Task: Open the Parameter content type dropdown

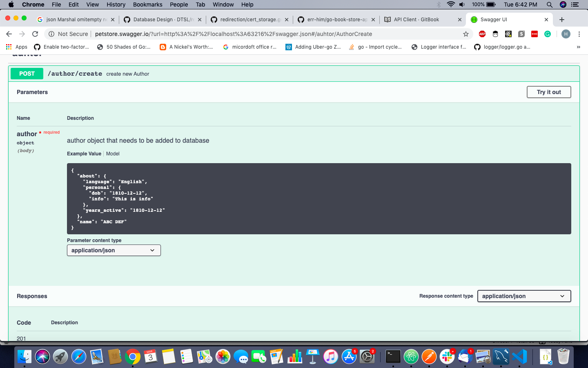Action: pyautogui.click(x=114, y=250)
